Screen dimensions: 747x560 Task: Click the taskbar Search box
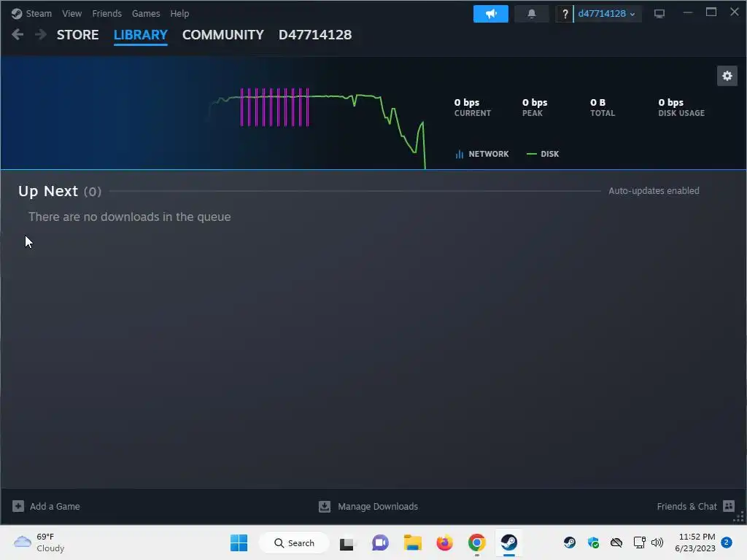coord(294,542)
